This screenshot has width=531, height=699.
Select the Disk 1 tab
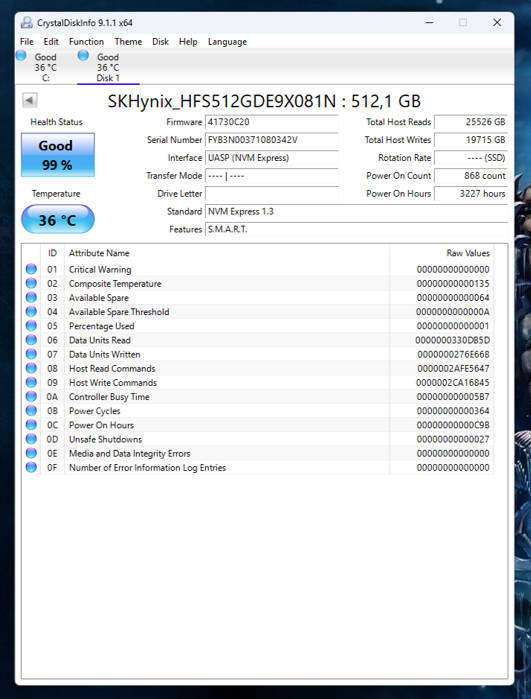coord(108,67)
